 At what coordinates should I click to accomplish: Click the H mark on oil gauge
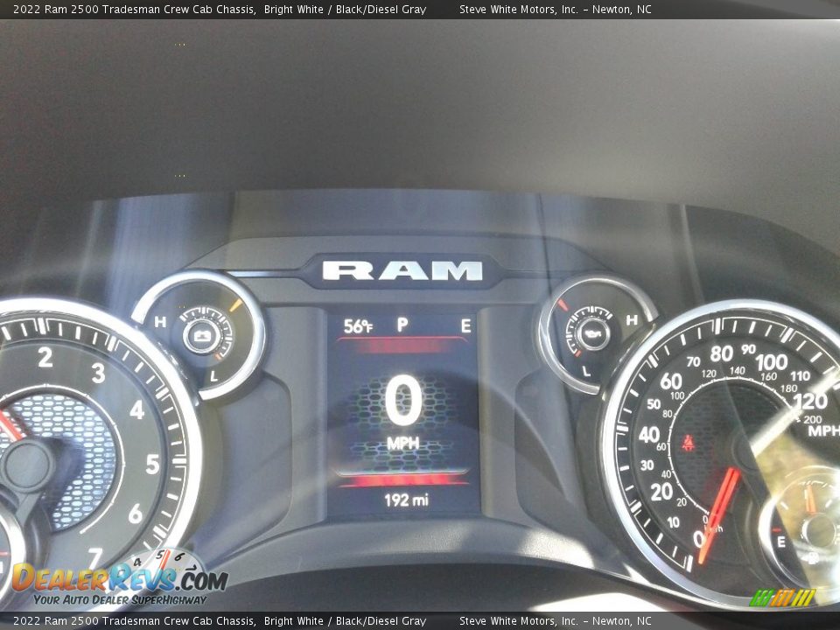632,320
